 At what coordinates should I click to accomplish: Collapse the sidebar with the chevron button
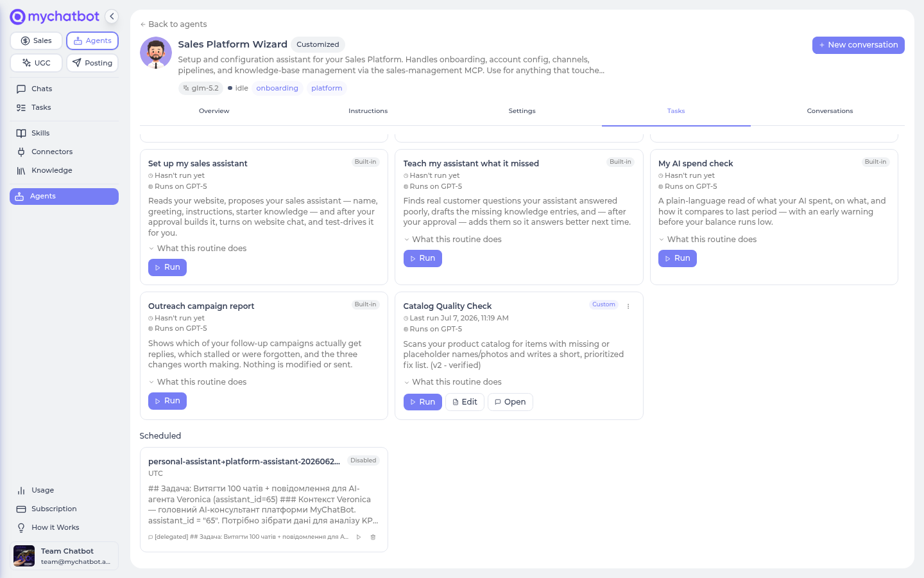tap(112, 17)
